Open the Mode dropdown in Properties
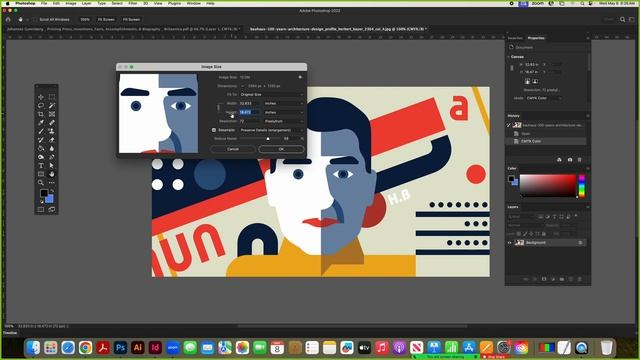 tap(544, 98)
